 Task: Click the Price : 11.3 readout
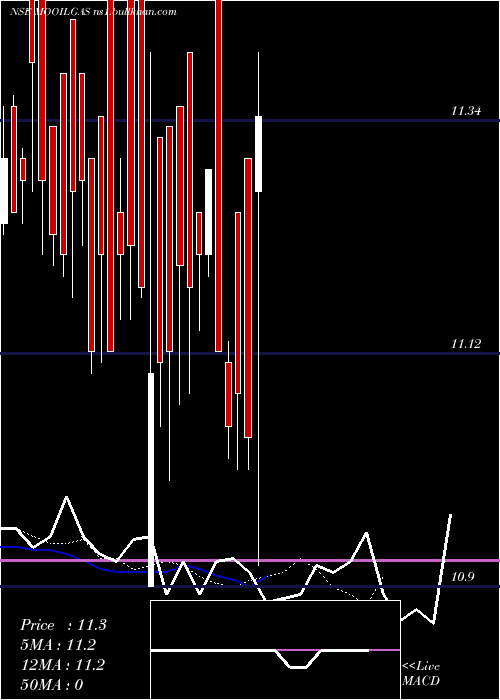(x=63, y=625)
